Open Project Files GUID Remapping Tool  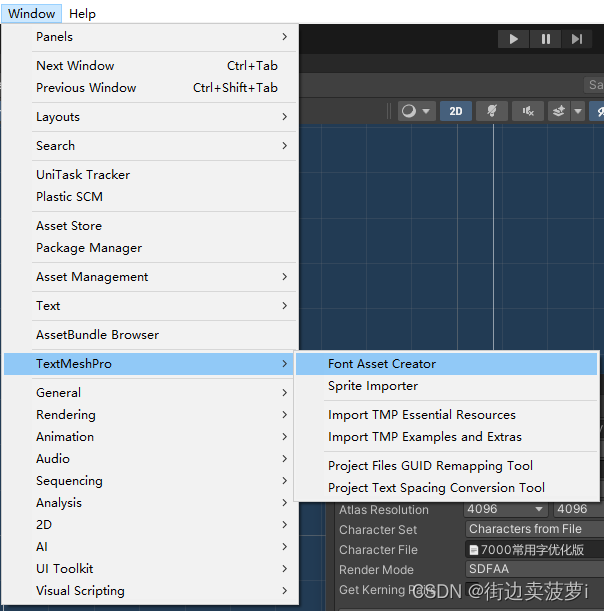(447, 466)
